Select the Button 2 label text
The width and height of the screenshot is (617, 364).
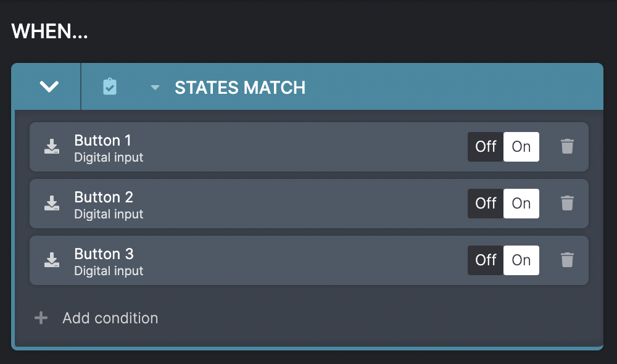104,197
